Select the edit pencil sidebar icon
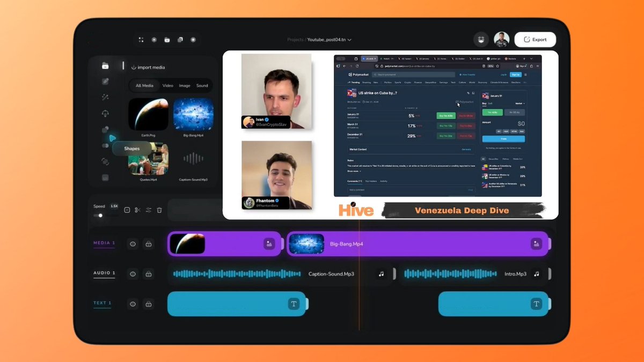The height and width of the screenshot is (362, 644). click(105, 82)
